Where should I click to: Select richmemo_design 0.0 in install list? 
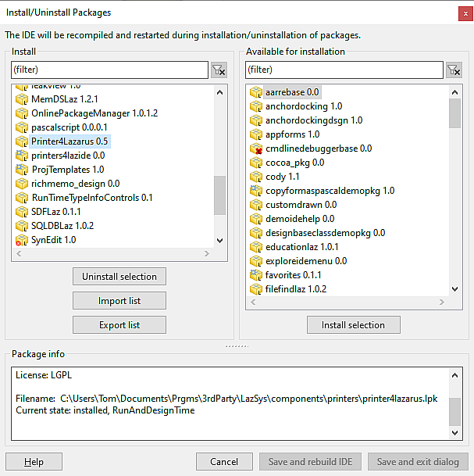[75, 184]
